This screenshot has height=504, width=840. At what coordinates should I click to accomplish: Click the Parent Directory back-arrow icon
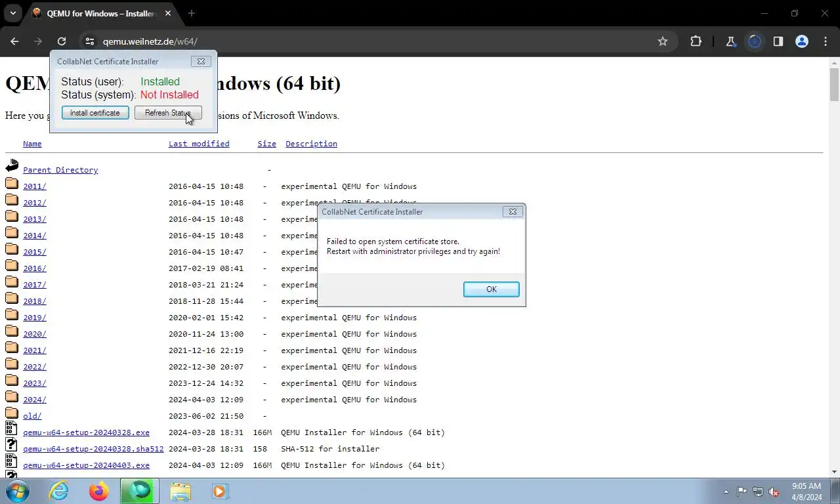(x=12, y=165)
